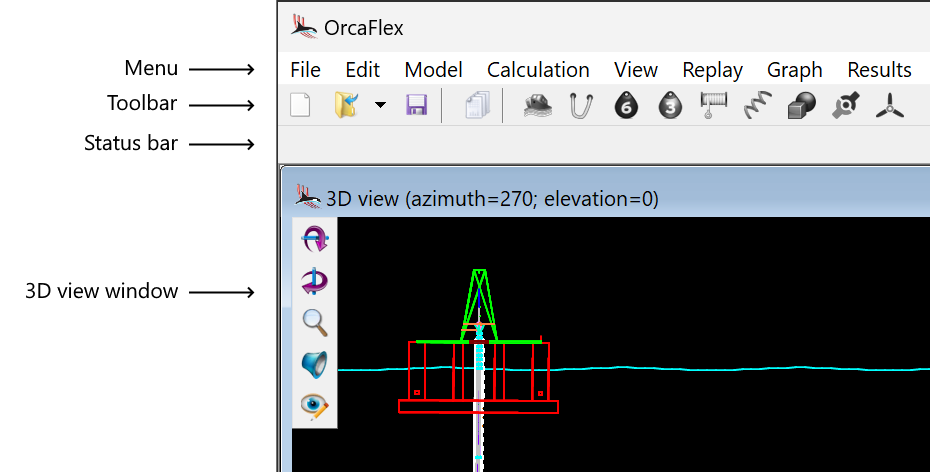Screen dimensions: 930x472
Task: Open edit view parameters eye icon
Action: tap(315, 406)
